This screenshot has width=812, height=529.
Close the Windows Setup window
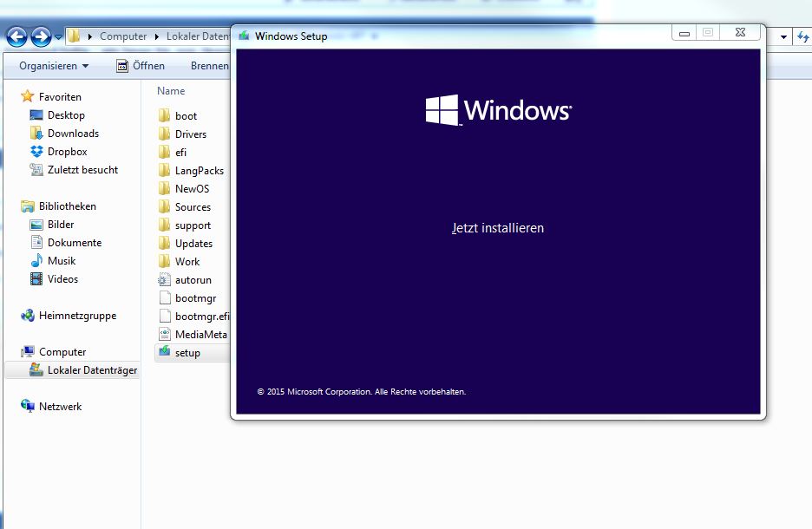[741, 33]
